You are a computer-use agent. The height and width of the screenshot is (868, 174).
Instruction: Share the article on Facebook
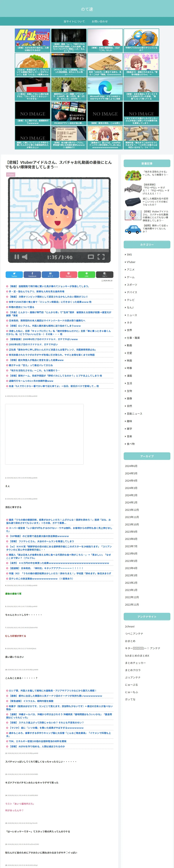[32, 275]
